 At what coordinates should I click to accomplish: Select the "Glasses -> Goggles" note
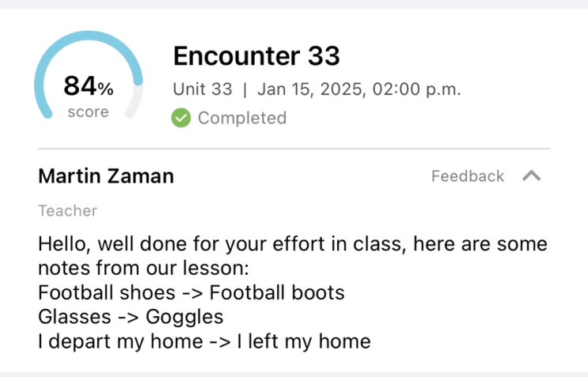tap(131, 317)
